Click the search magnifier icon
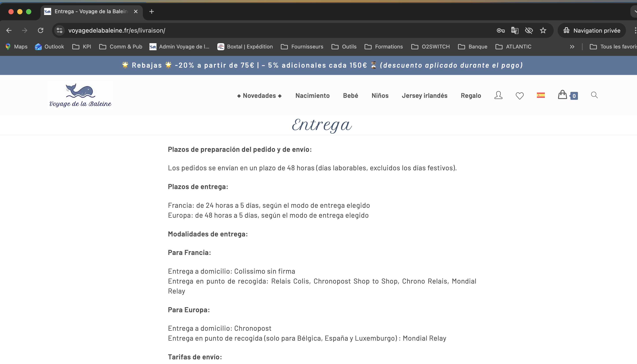This screenshot has height=364, width=637. point(594,95)
